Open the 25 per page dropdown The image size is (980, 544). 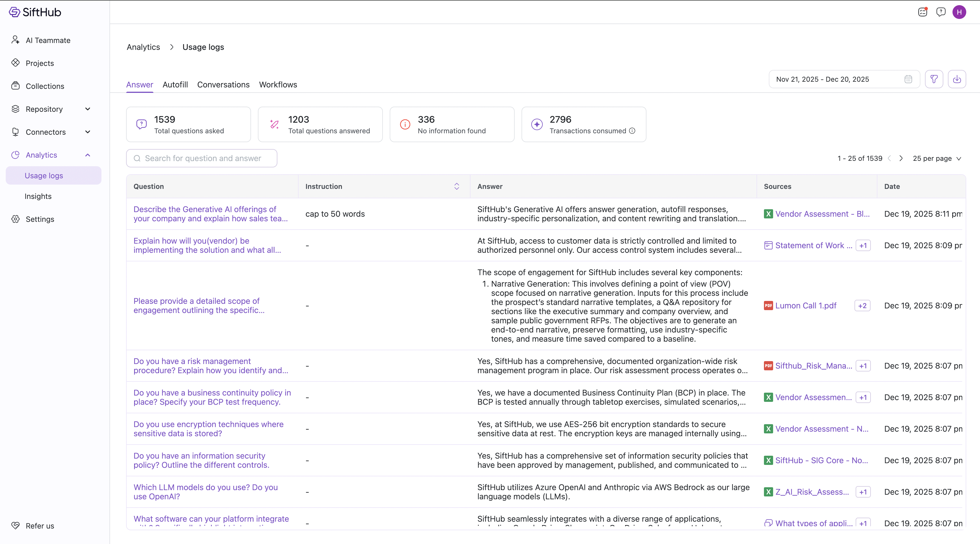[x=937, y=158]
